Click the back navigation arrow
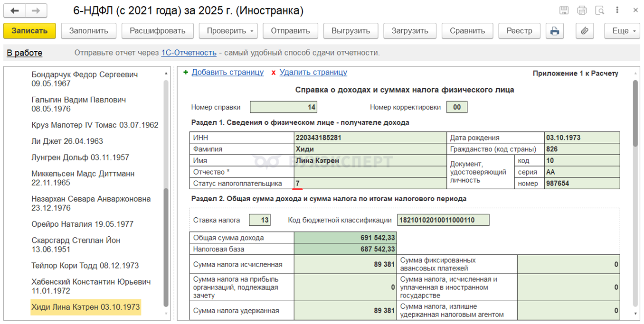The width and height of the screenshot is (644, 324). pos(15,10)
